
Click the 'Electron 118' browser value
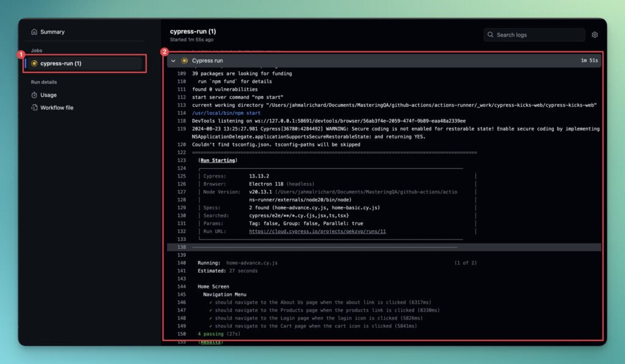coord(266,184)
